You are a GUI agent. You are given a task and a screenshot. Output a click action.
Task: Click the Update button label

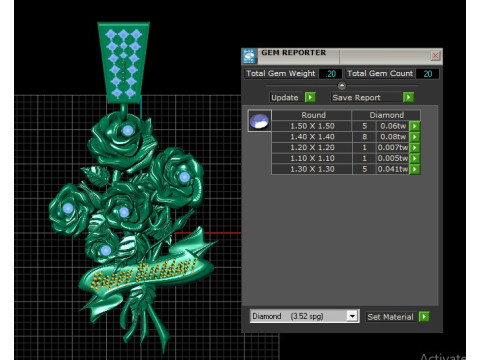point(285,98)
